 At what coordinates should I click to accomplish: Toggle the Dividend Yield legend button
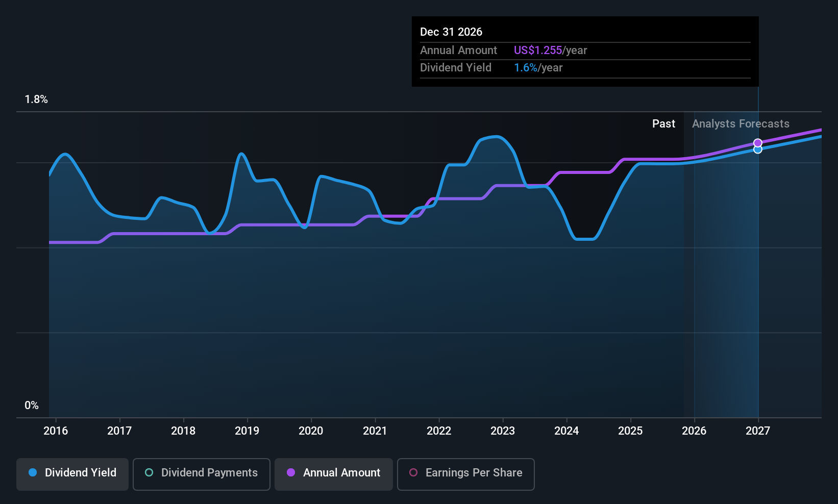[x=72, y=474]
